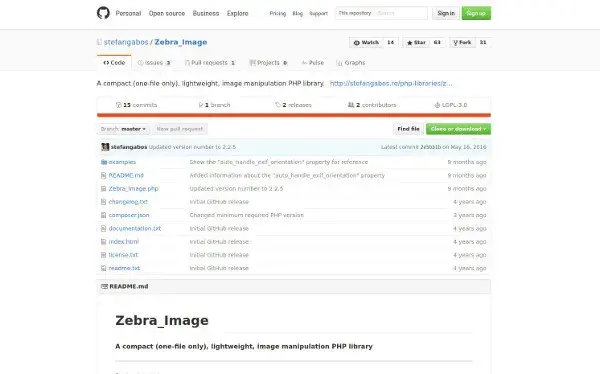Fork the Zebra_Image repository
This screenshot has width=600, height=374.
coord(462,42)
